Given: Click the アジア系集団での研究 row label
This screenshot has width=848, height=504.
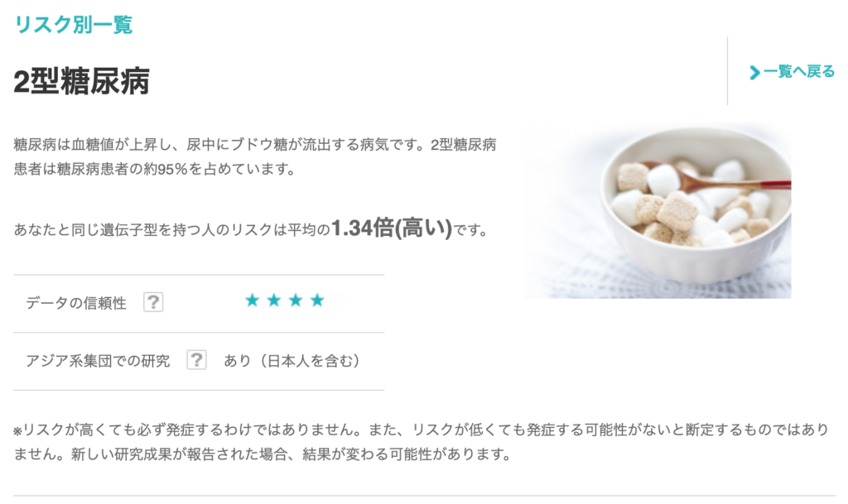Looking at the screenshot, I should [x=98, y=361].
